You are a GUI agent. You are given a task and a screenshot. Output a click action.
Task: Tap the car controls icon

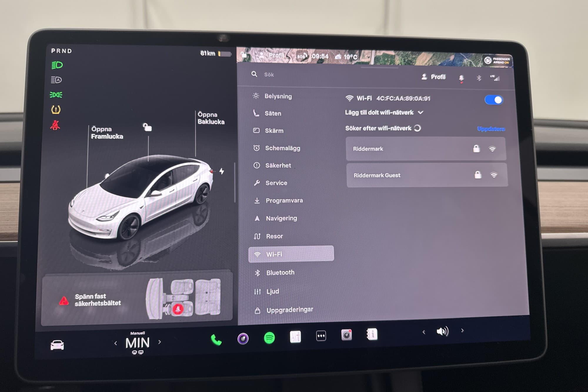pyautogui.click(x=57, y=345)
